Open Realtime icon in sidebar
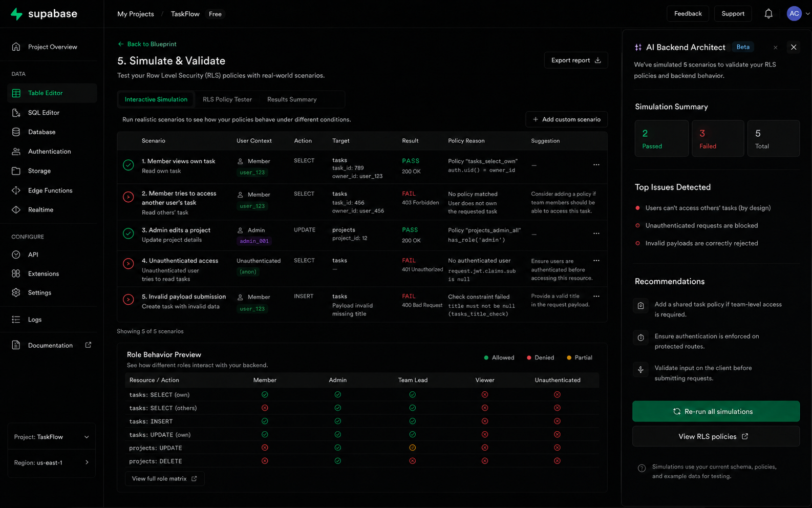The width and height of the screenshot is (812, 508). pyautogui.click(x=16, y=210)
